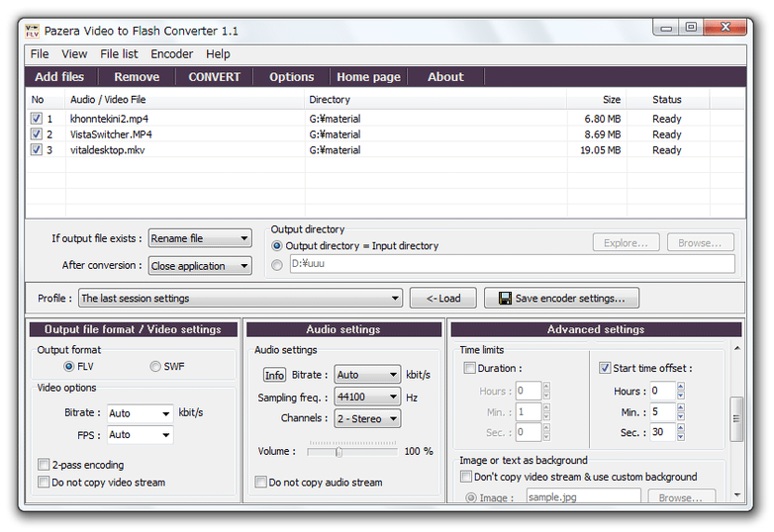Select Output directory = Input directory radio

pos(277,246)
